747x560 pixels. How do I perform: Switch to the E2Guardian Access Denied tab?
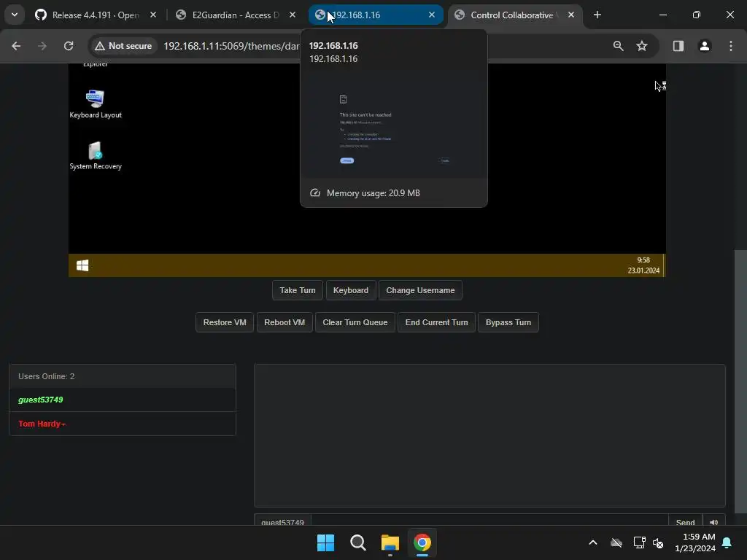pyautogui.click(x=236, y=15)
